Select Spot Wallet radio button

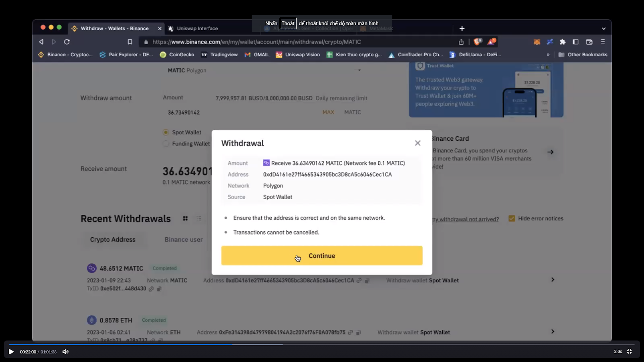(165, 132)
